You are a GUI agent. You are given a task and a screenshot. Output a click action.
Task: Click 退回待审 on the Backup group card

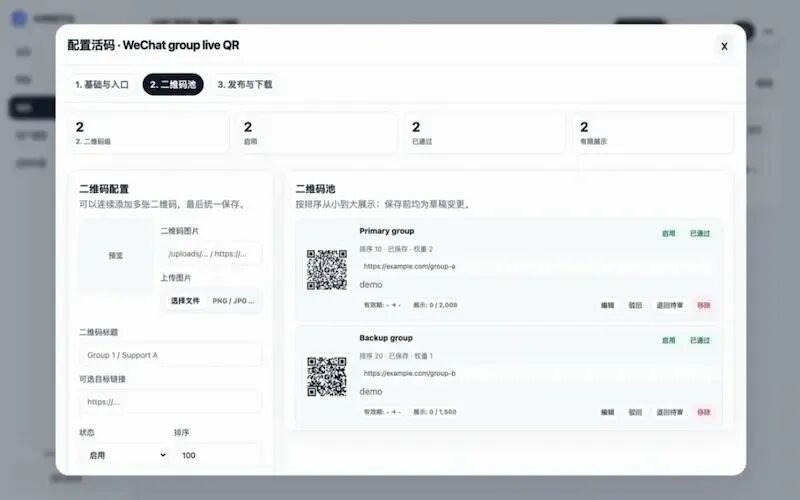pyautogui.click(x=669, y=412)
